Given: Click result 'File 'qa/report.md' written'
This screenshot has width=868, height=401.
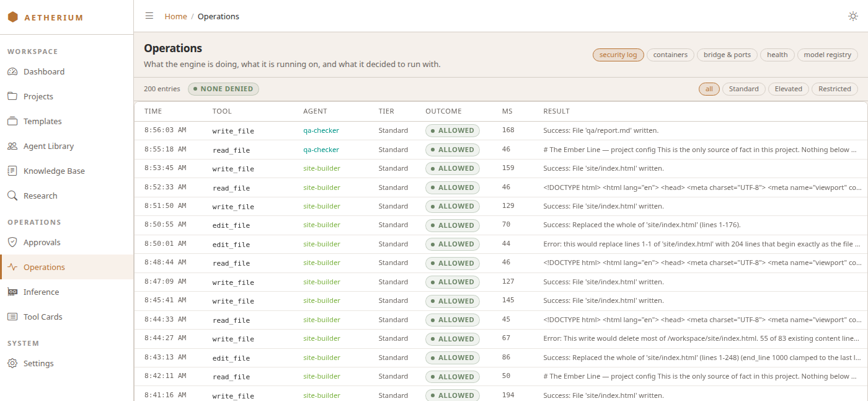Looking at the screenshot, I should click(601, 130).
